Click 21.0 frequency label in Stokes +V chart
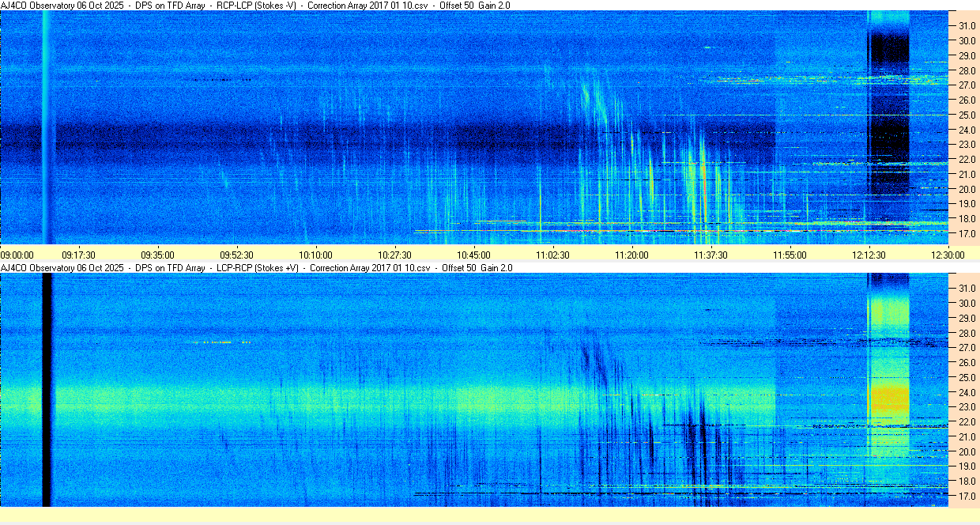The height and width of the screenshot is (525, 980). (967, 436)
